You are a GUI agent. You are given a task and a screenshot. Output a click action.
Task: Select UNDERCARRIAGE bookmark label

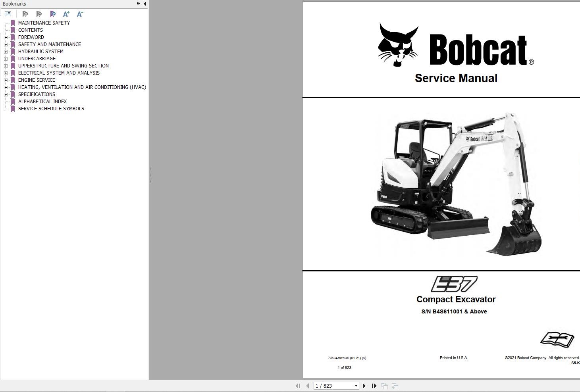click(37, 59)
